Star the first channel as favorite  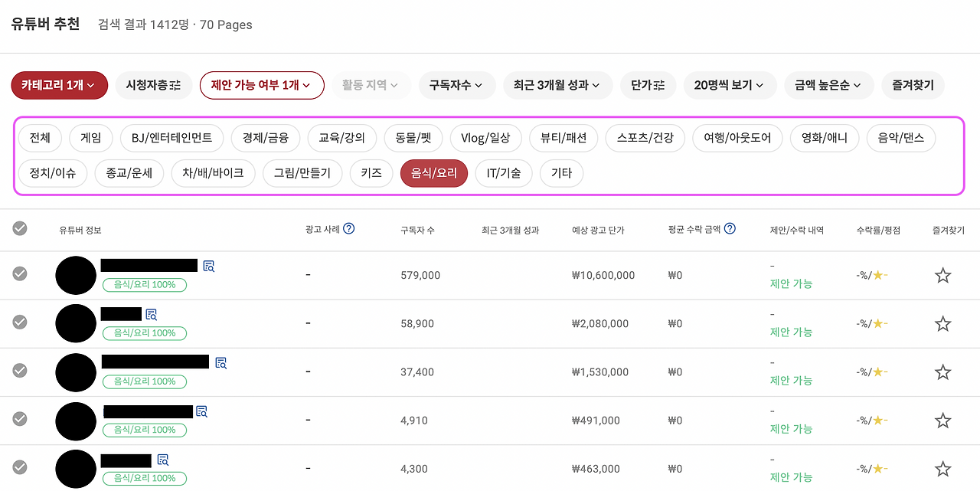(942, 273)
